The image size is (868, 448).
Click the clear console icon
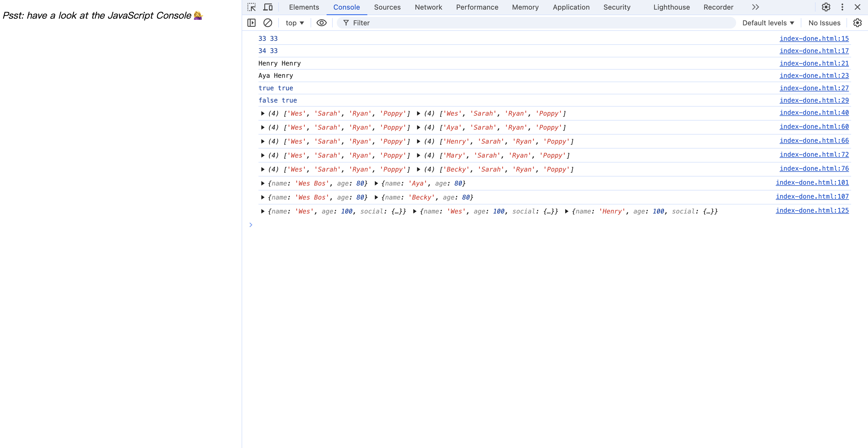click(x=268, y=23)
